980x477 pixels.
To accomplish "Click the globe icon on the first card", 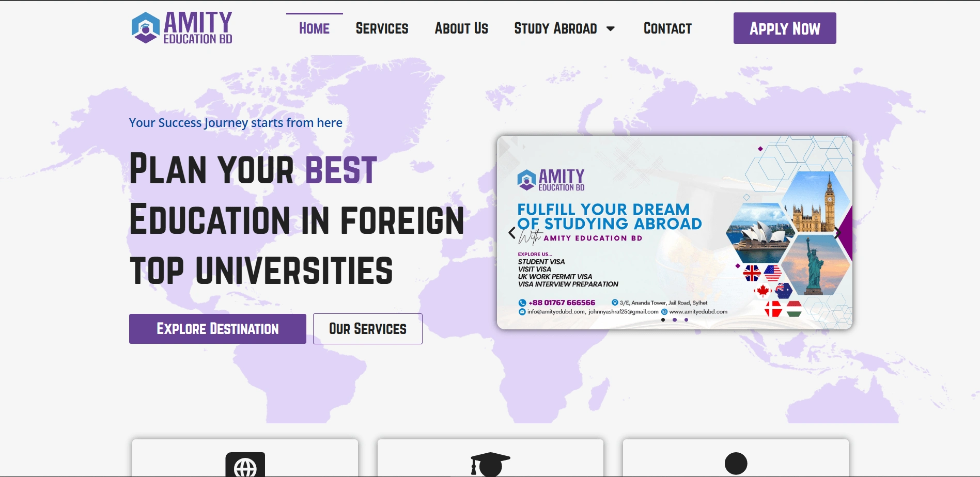I will (x=245, y=465).
